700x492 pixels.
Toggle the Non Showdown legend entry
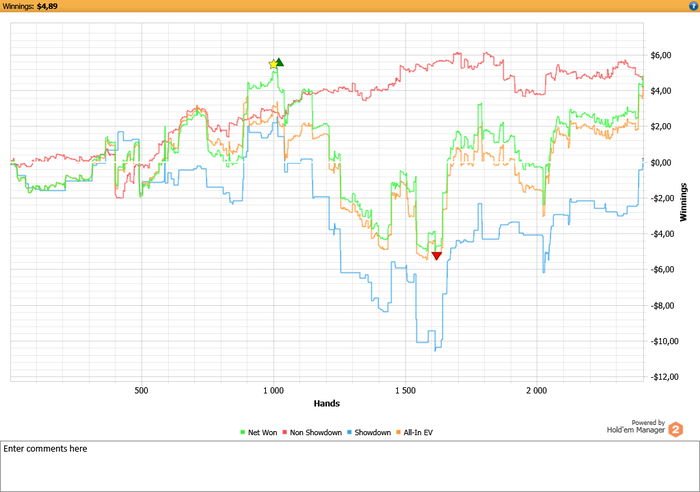(x=312, y=432)
